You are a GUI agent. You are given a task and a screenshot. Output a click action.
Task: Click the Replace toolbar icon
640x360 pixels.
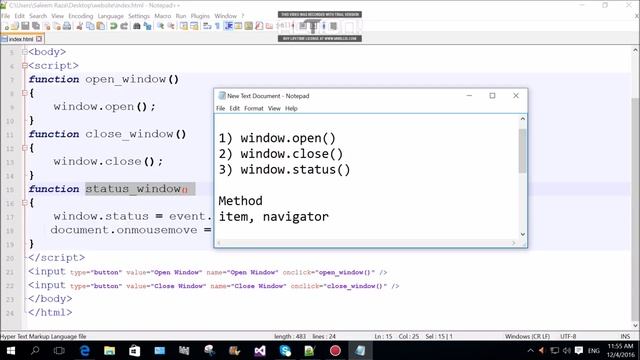(147, 26)
